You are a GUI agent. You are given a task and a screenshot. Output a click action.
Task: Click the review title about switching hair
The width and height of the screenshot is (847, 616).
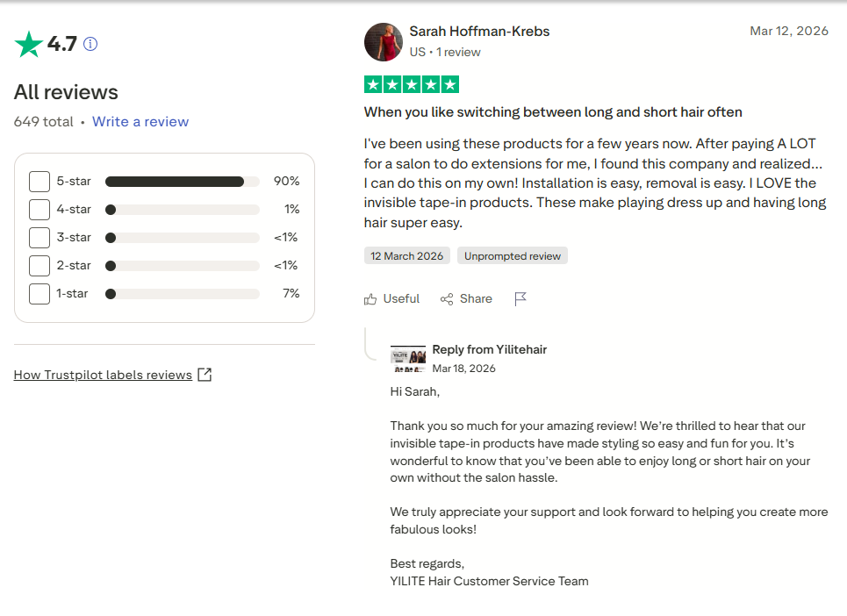(x=553, y=111)
